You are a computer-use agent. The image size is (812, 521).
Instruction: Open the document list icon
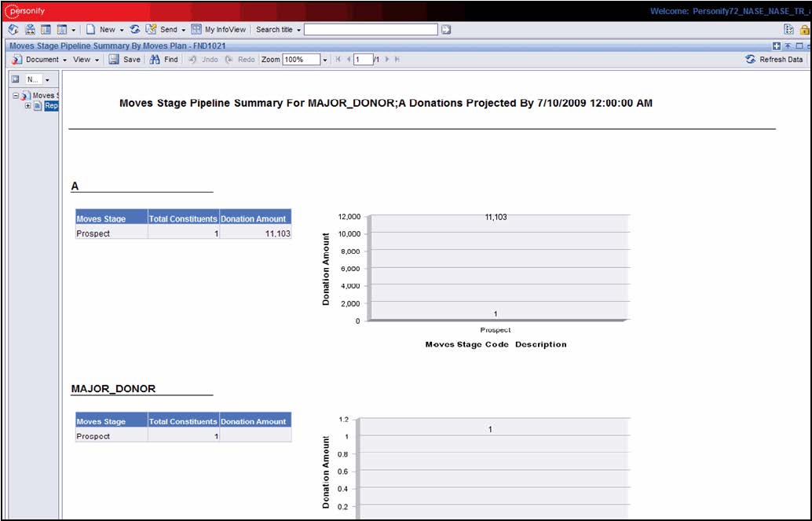tap(30, 30)
